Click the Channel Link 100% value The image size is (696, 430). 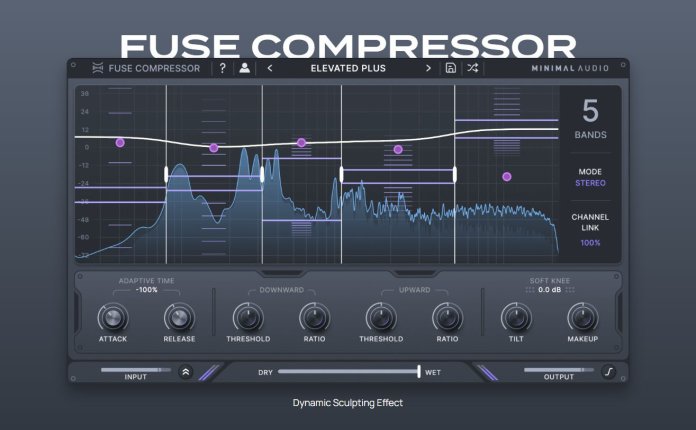click(590, 243)
